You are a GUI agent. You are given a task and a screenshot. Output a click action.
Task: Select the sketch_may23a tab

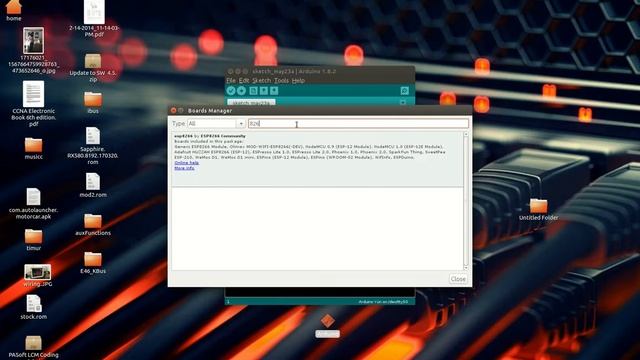251,102
